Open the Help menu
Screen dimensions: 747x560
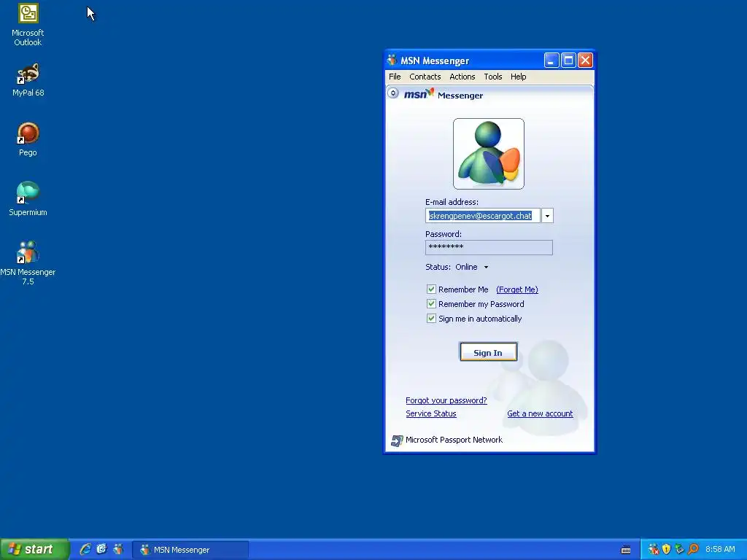point(519,77)
